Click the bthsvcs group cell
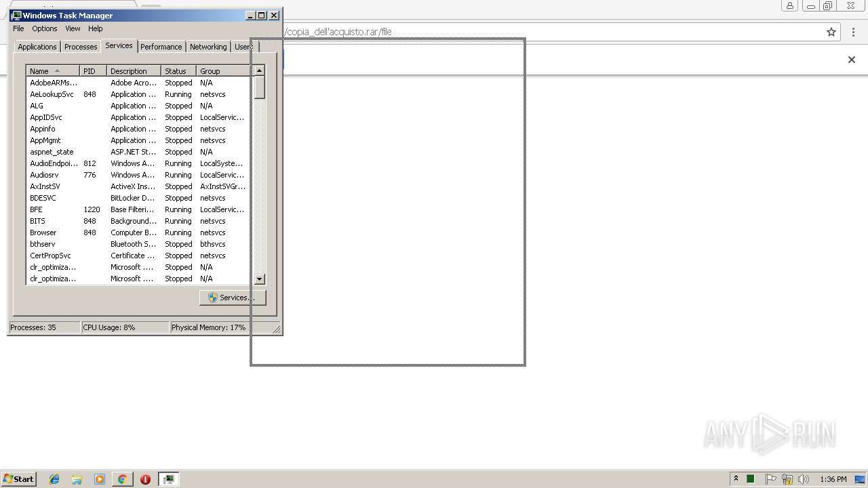Image resolution: width=868 pixels, height=488 pixels. click(x=213, y=244)
